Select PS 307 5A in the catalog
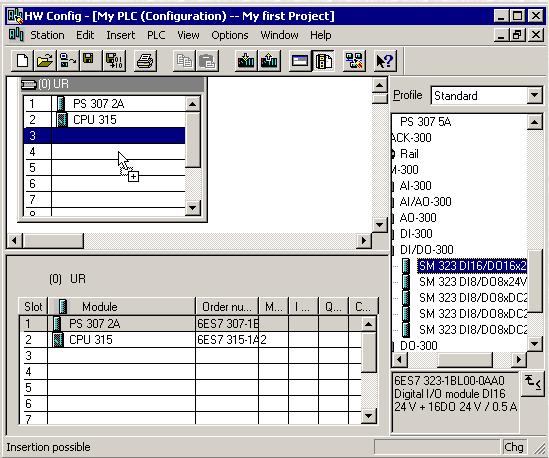The height and width of the screenshot is (458, 549). (x=425, y=122)
